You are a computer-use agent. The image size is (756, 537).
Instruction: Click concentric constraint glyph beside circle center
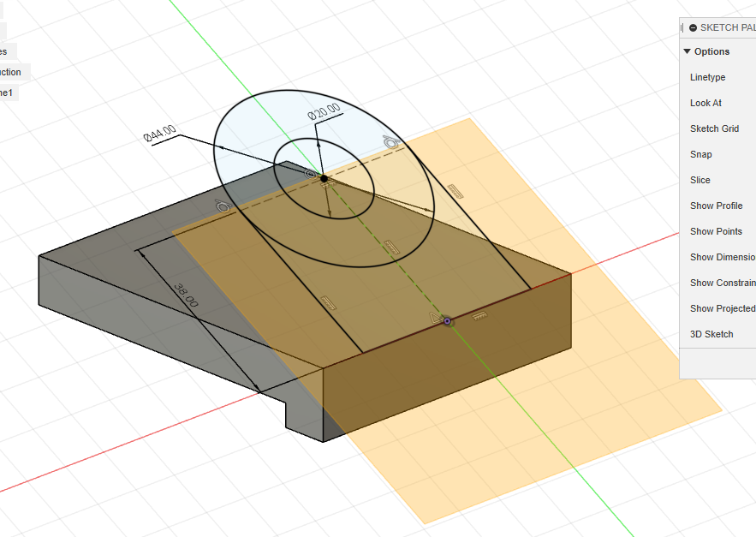coord(311,173)
